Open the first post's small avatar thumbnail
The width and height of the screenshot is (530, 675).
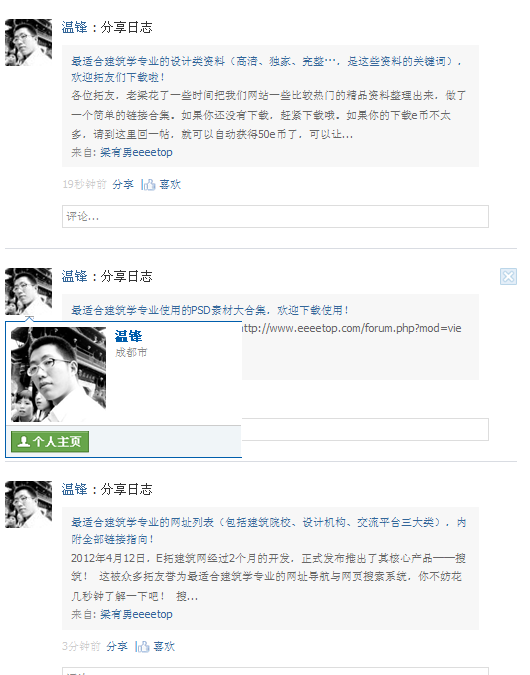coord(28,42)
